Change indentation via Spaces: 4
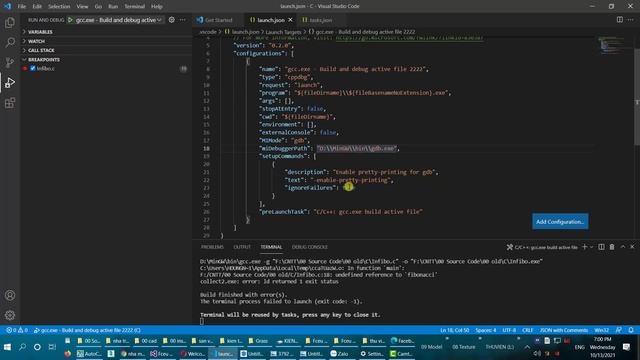Image resolution: width=640 pixels, height=360 pixels. [486, 330]
